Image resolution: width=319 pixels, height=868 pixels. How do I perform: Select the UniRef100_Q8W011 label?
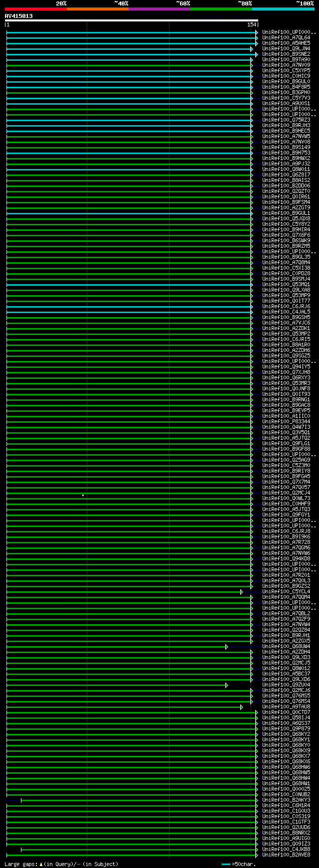click(x=286, y=170)
